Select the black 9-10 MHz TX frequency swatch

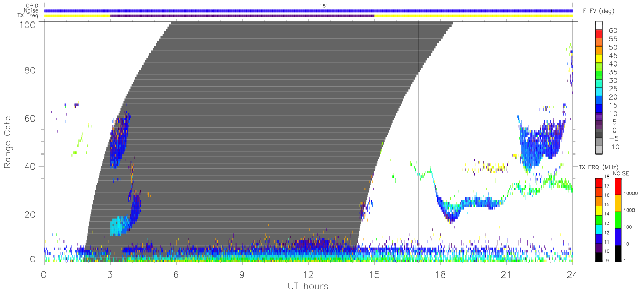599,257
